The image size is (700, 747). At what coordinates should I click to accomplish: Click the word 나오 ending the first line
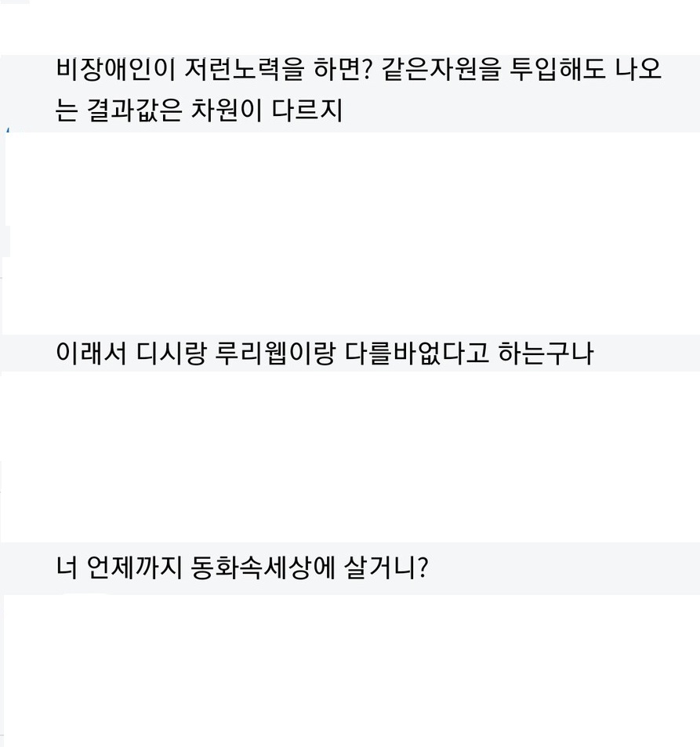pos(639,70)
